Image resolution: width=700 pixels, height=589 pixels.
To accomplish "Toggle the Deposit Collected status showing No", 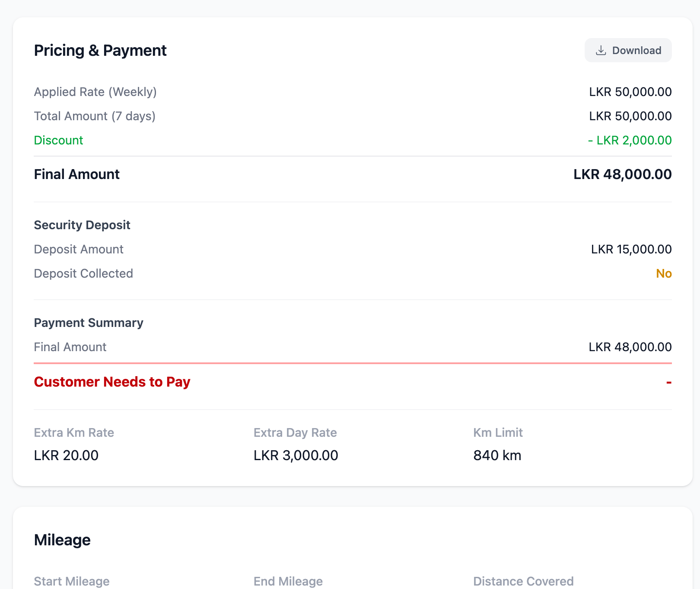I will point(664,273).
